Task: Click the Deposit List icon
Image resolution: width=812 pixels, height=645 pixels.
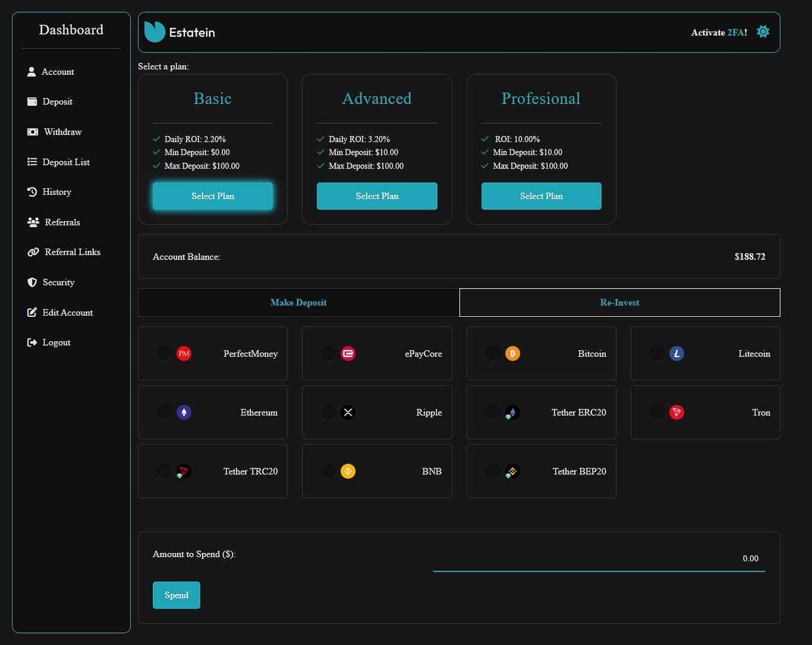Action: point(32,161)
